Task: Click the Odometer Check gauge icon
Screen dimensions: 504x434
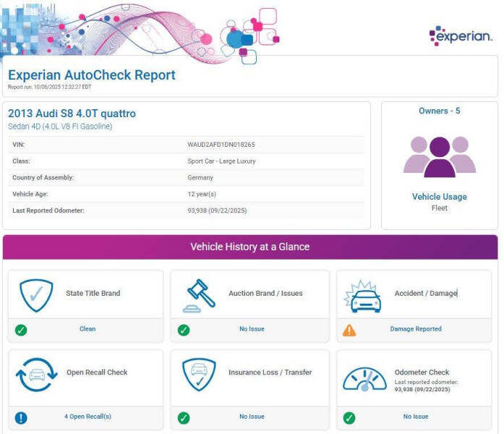Action: coord(364,378)
